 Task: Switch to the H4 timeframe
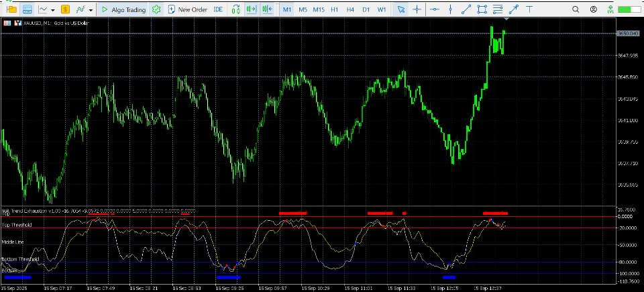pyautogui.click(x=350, y=10)
